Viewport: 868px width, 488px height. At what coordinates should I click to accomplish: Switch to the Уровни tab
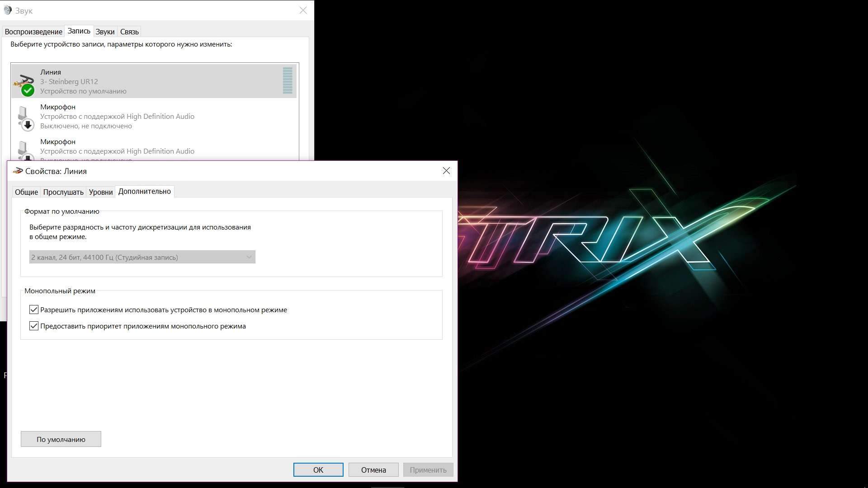pyautogui.click(x=100, y=192)
